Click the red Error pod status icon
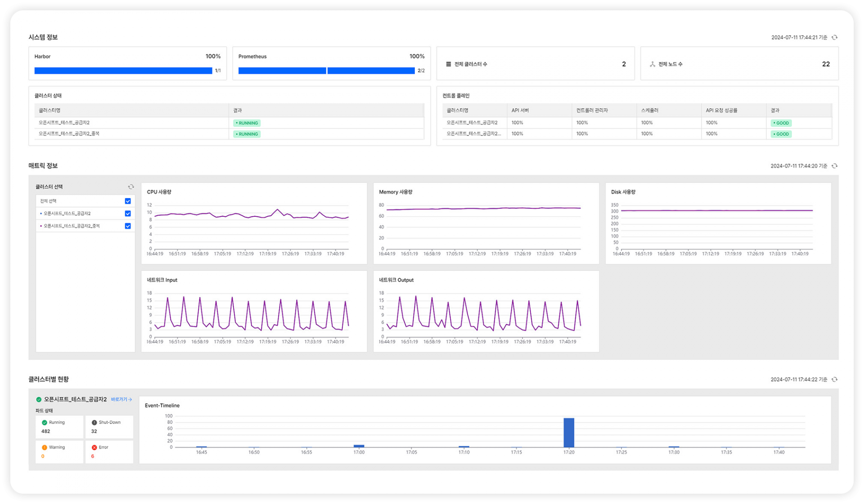This screenshot has width=864, height=504. tap(94, 447)
